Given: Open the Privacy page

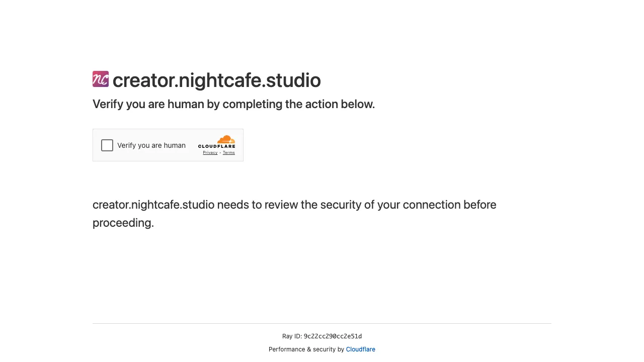Looking at the screenshot, I should pos(210,152).
